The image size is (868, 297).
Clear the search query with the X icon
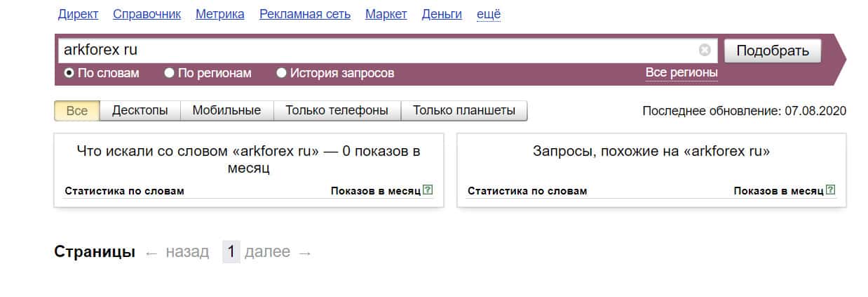point(705,50)
